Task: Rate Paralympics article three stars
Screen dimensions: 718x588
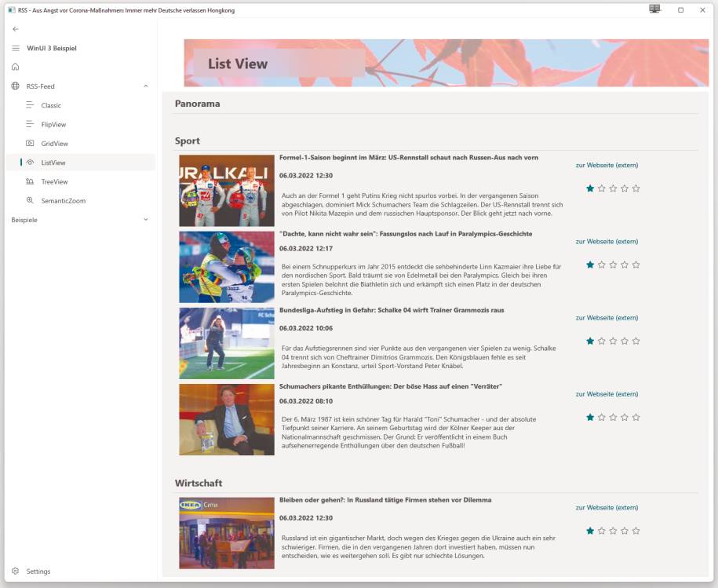Action: point(613,265)
